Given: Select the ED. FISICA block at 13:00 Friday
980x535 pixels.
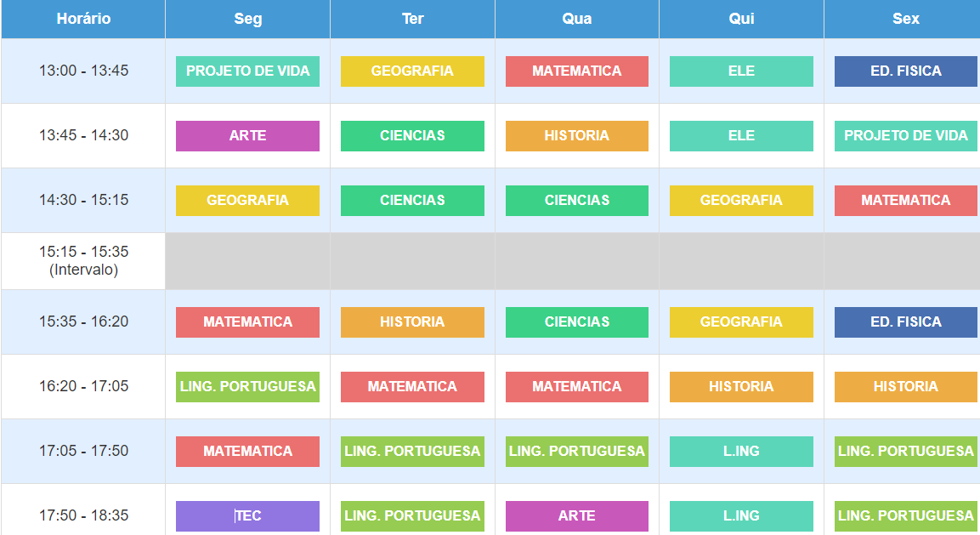Looking at the screenshot, I should coord(905,71).
